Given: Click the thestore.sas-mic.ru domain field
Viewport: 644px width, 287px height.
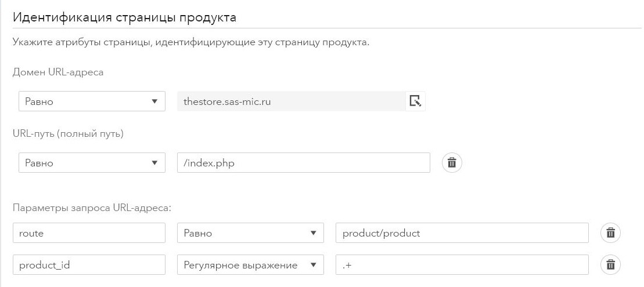Looking at the screenshot, I should 290,101.
